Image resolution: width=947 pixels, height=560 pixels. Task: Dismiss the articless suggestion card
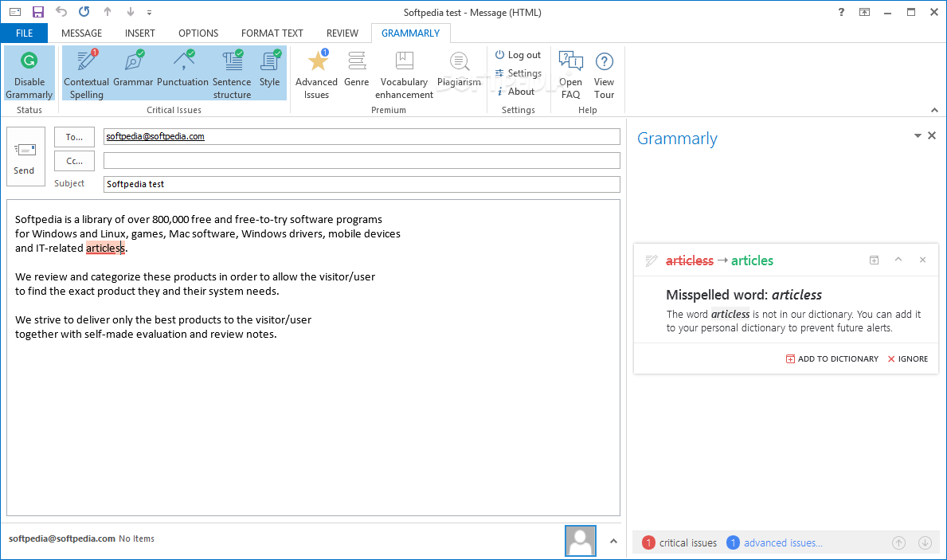(x=922, y=260)
